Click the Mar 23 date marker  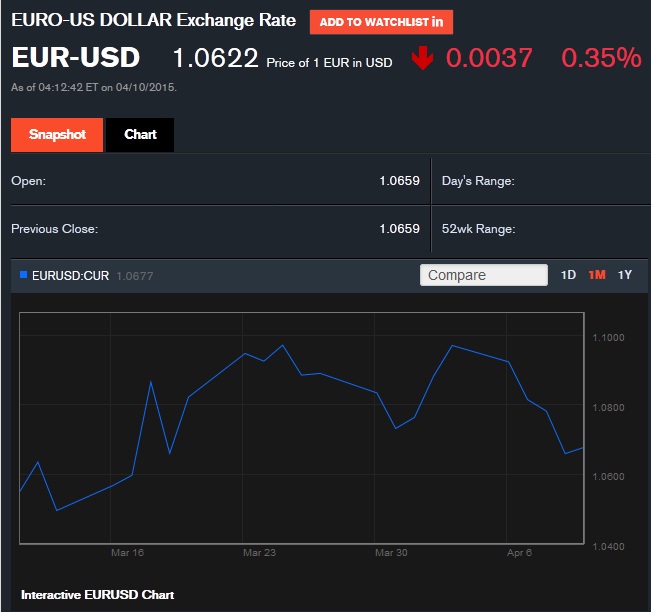(259, 552)
